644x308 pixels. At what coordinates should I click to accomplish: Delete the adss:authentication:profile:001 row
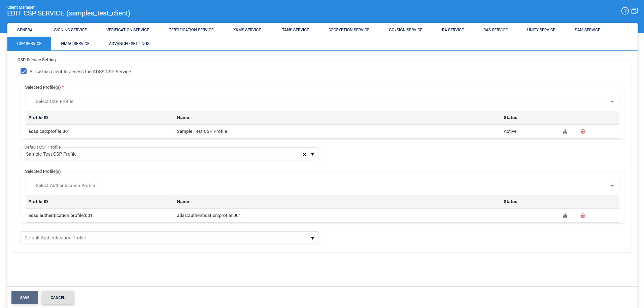point(583,216)
